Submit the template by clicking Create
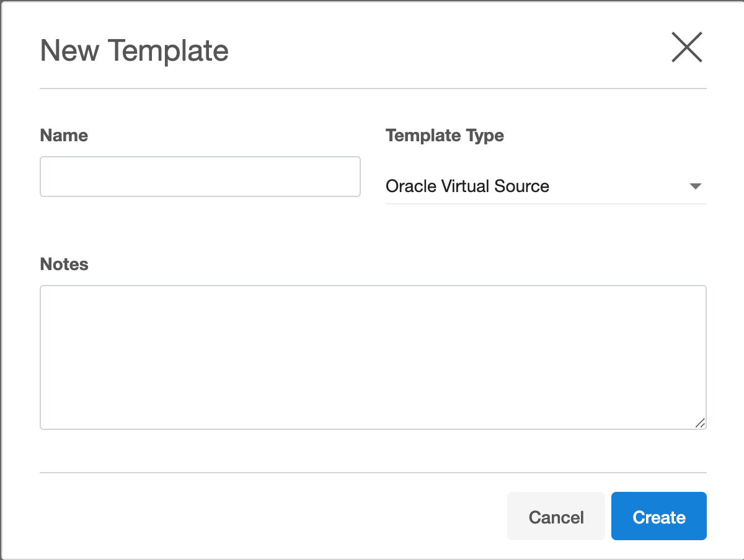This screenshot has height=560, width=744. pos(658,517)
